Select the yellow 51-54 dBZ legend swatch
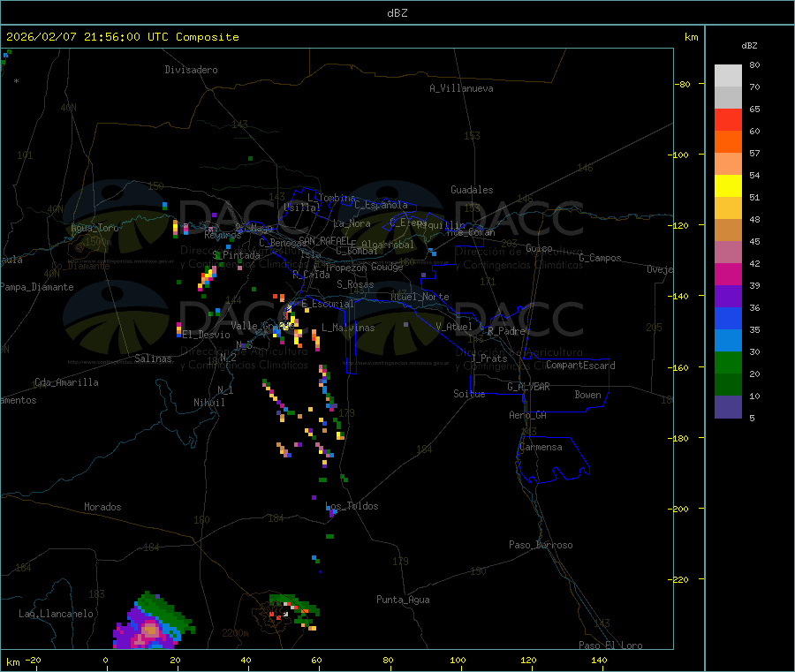Viewport: 795px width, 672px height. point(728,186)
